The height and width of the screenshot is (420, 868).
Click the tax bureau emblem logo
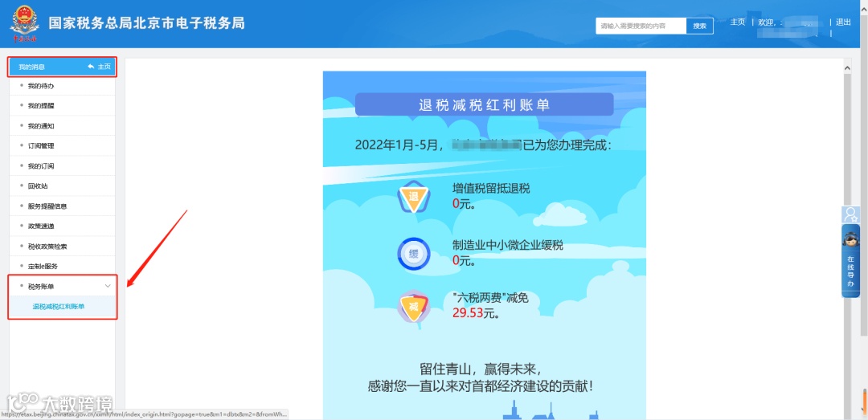(24, 24)
